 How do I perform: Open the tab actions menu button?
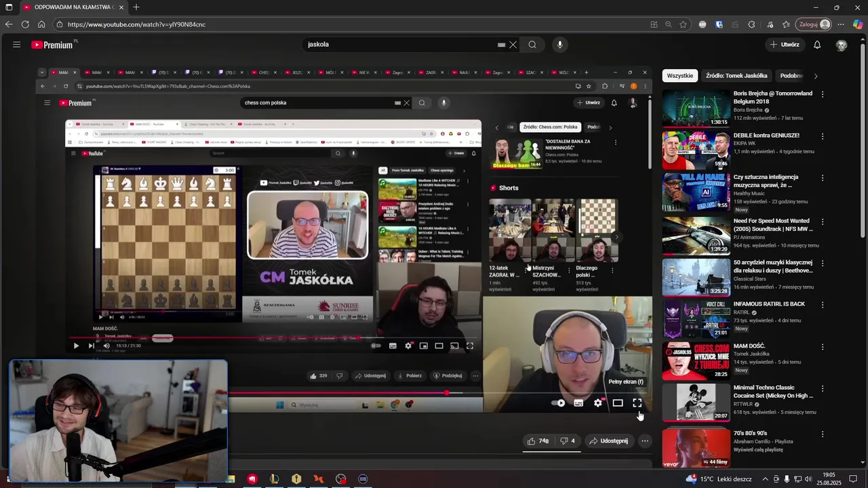pyautogui.click(x=9, y=7)
